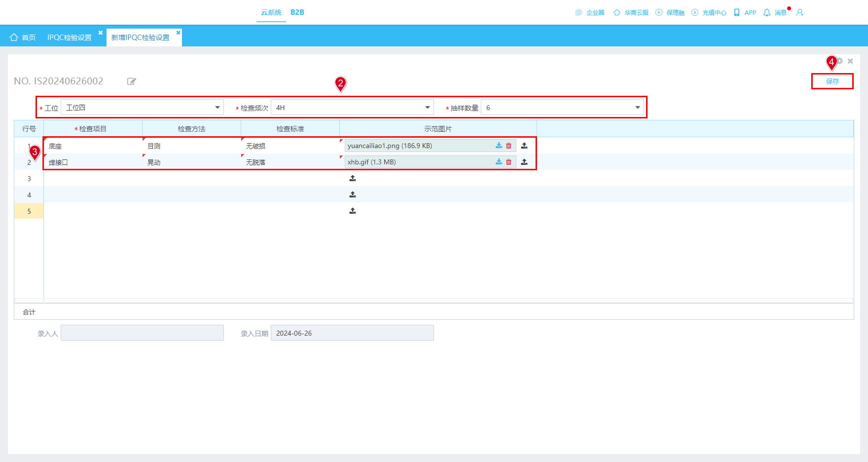Click the 无脱落 standard cell
The image size is (868, 462).
coord(290,162)
